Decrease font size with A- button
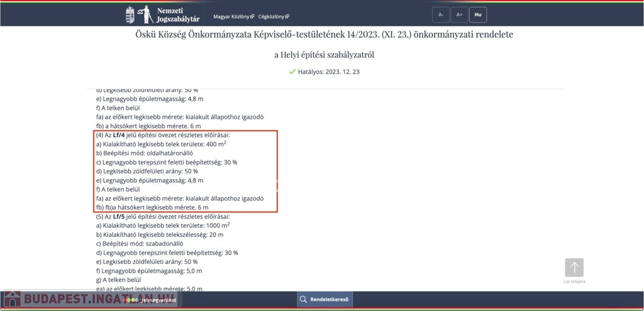Screen dimensions: 644x311 [x=441, y=14]
